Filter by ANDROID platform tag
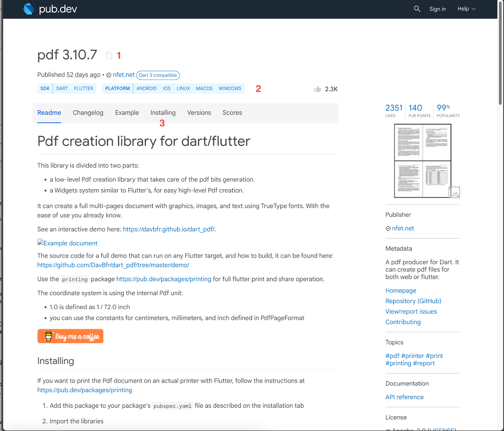Viewport: 504px width, 431px height. [146, 89]
